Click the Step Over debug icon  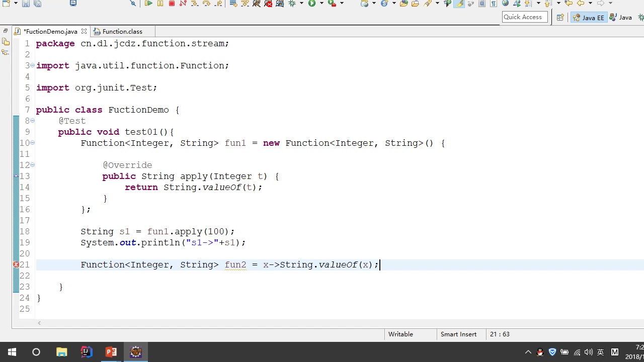(206, 4)
